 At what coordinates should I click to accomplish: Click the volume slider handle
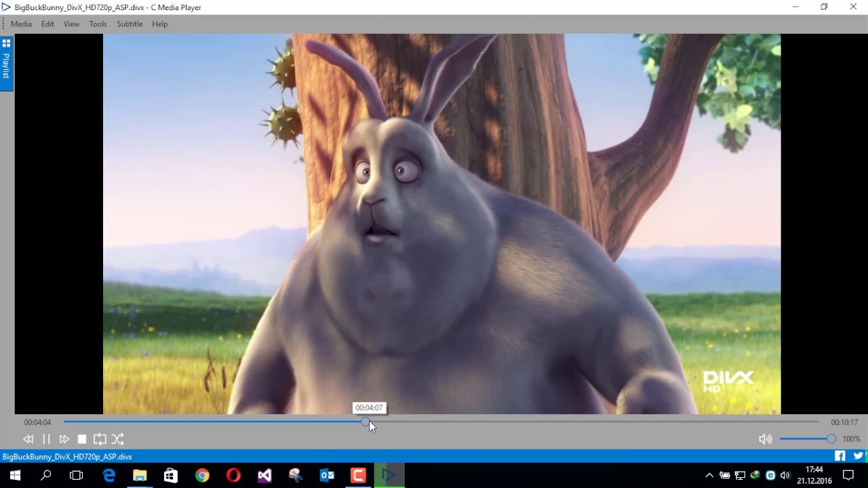click(x=831, y=439)
